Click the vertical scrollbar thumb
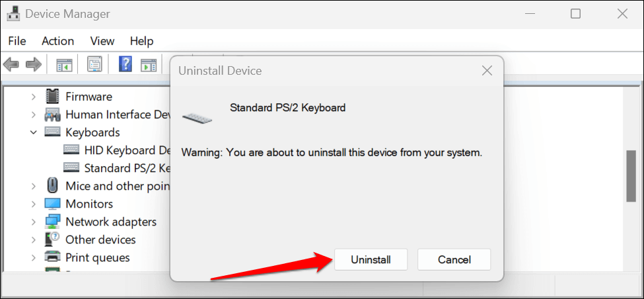 (x=632, y=176)
